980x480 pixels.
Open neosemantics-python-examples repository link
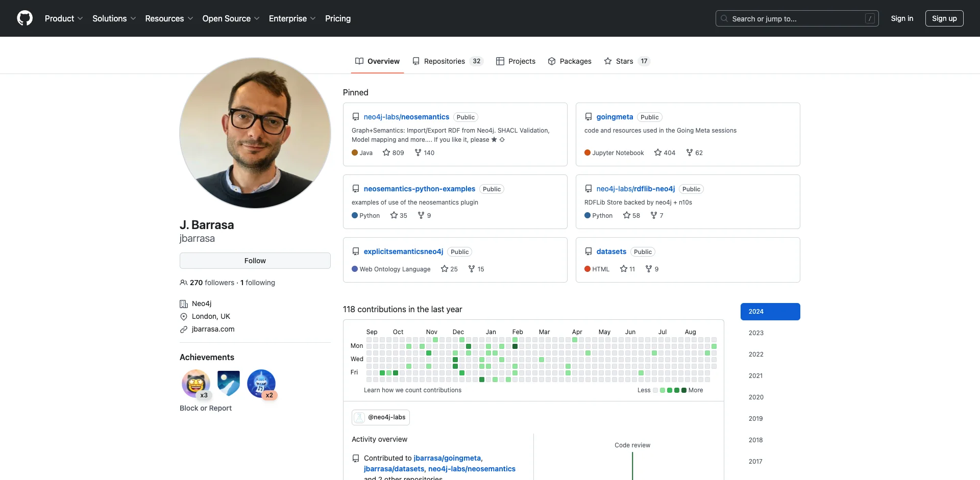(x=420, y=189)
